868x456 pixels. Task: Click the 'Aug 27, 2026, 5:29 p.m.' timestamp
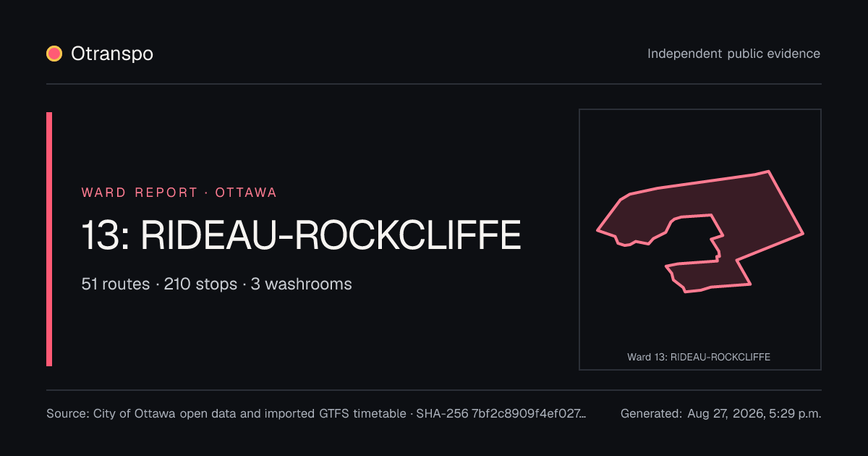(754, 414)
